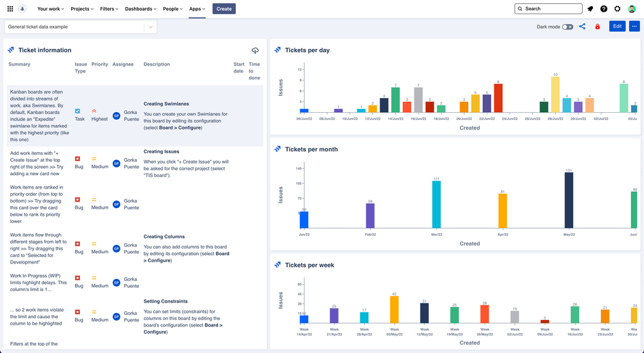Image resolution: width=644 pixels, height=353 pixels.
Task: Click the red lock permissions icon
Action: pos(598,26)
